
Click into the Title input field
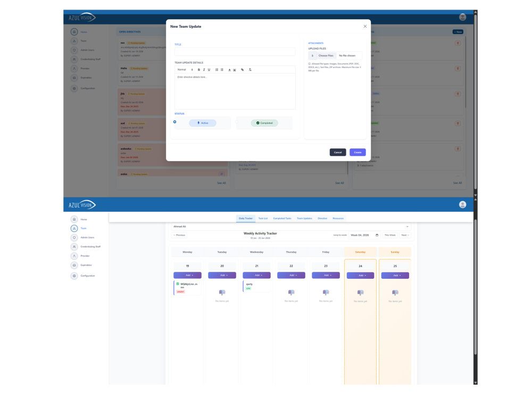pos(235,52)
